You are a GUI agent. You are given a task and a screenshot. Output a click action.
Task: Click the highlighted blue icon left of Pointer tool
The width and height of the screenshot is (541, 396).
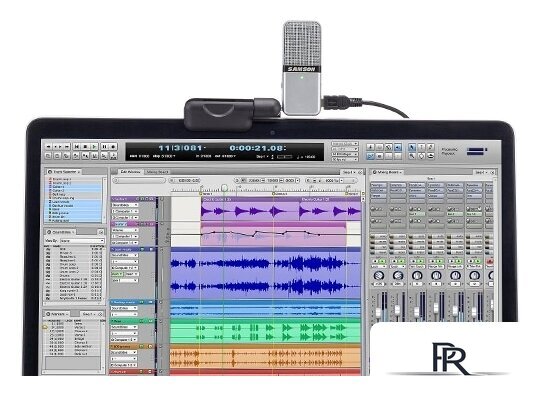click(398, 147)
